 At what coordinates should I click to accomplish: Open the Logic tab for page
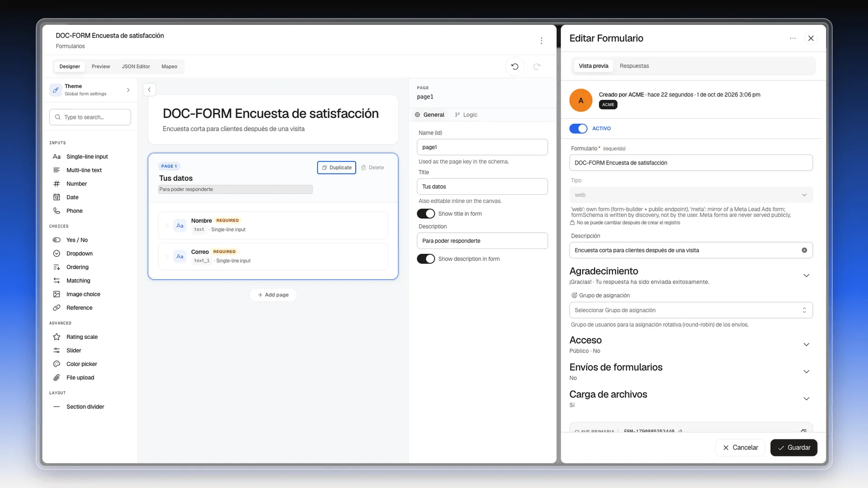tap(466, 115)
